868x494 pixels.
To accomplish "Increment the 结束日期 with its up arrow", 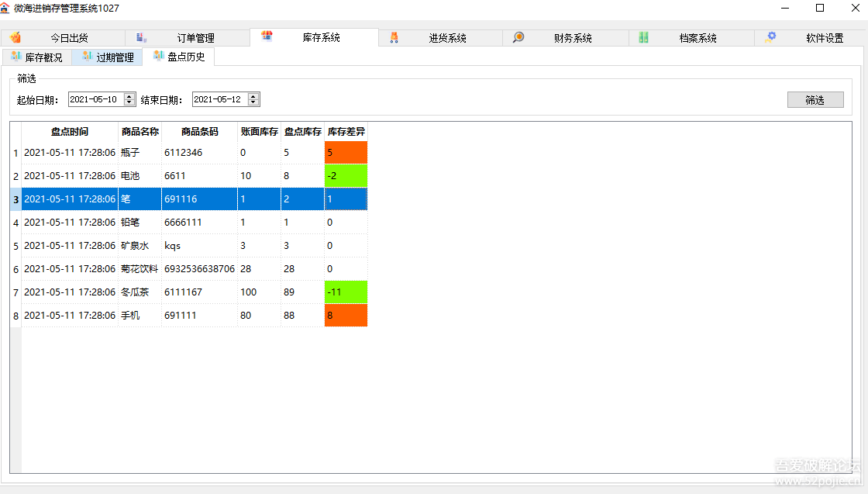I will (x=255, y=95).
